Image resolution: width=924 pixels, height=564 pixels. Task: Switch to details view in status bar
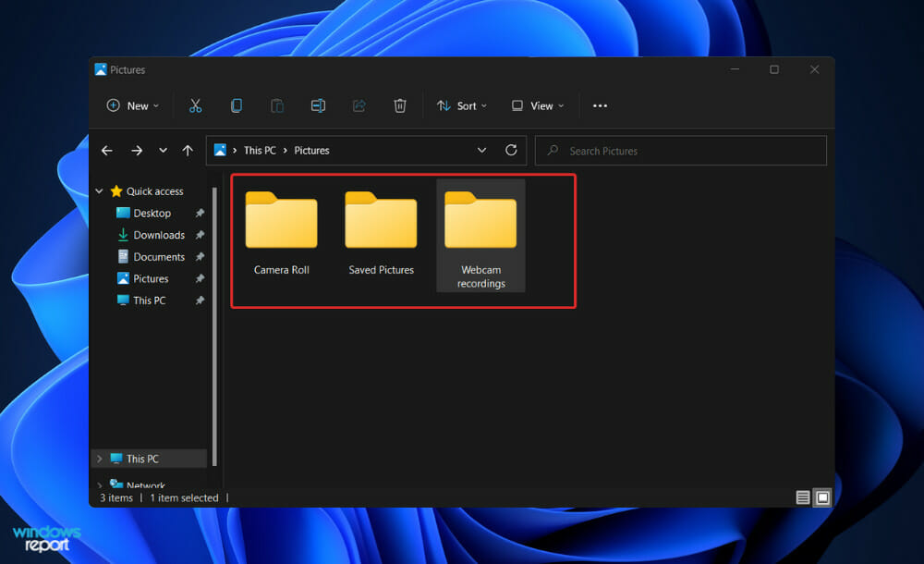(x=802, y=497)
